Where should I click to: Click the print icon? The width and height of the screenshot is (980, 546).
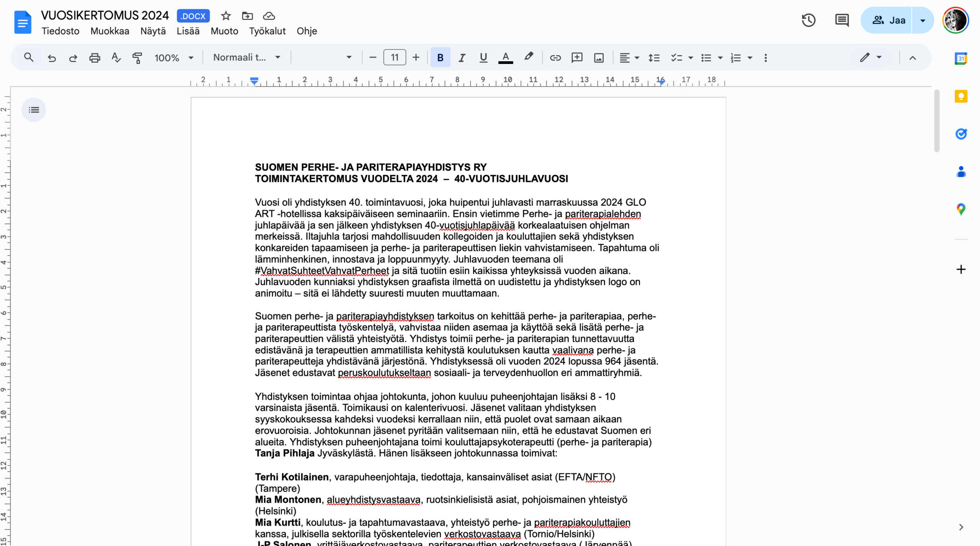coord(95,58)
